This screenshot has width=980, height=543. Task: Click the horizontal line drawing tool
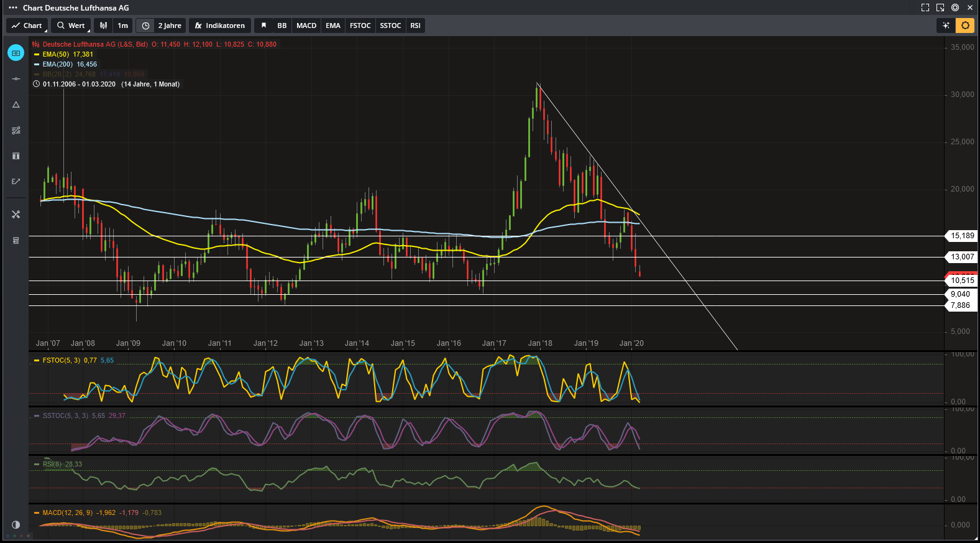[16, 79]
